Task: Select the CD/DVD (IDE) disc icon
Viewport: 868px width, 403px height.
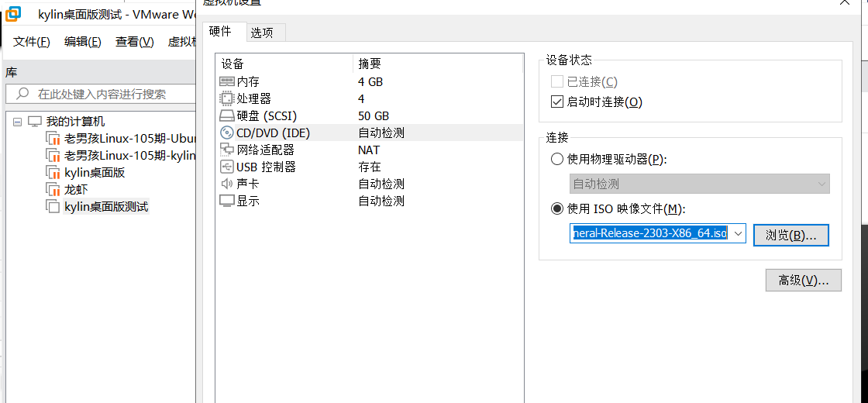Action: [227, 133]
